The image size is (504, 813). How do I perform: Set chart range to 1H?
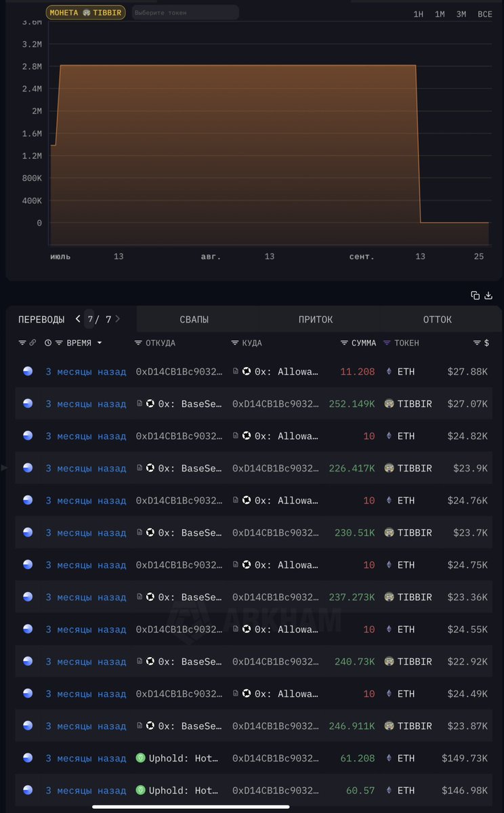419,14
